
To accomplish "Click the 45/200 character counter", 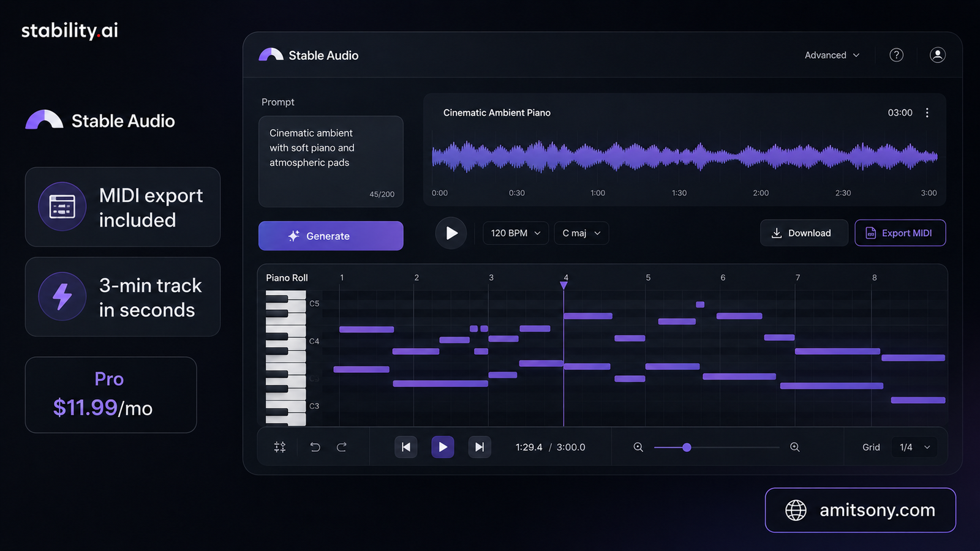I will coord(382,194).
